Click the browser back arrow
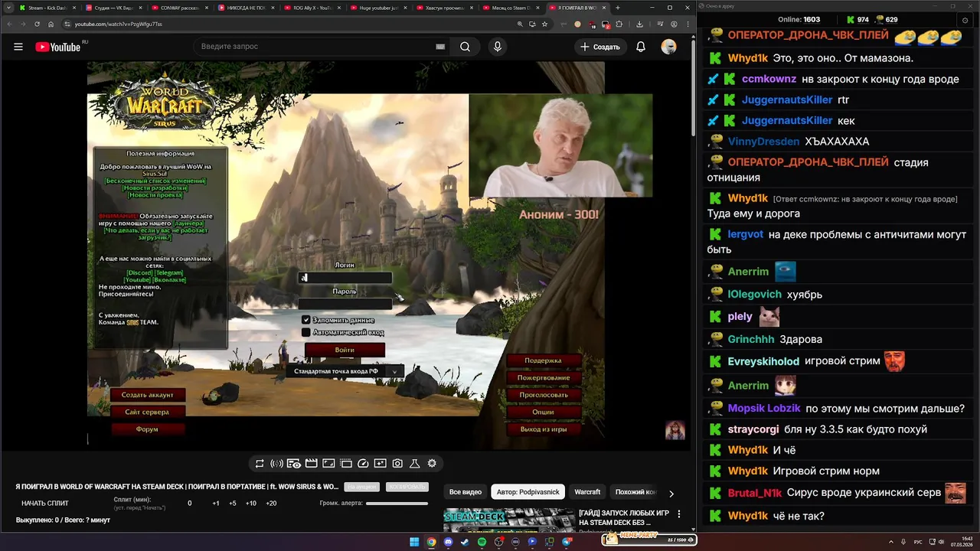Image resolution: width=980 pixels, height=551 pixels. pyautogui.click(x=9, y=24)
